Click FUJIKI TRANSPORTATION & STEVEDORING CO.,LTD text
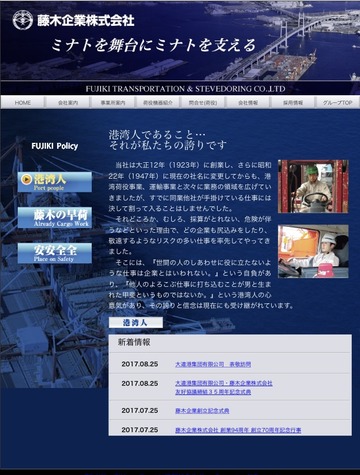 (x=185, y=89)
